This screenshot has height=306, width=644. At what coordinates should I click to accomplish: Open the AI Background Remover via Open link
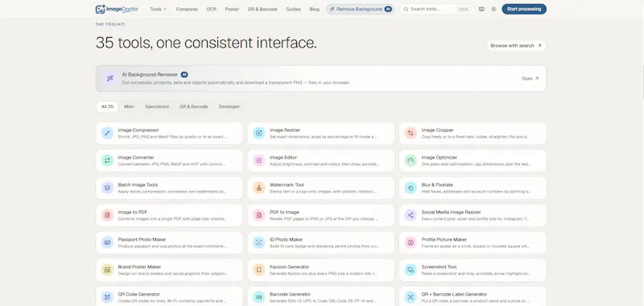click(x=530, y=78)
